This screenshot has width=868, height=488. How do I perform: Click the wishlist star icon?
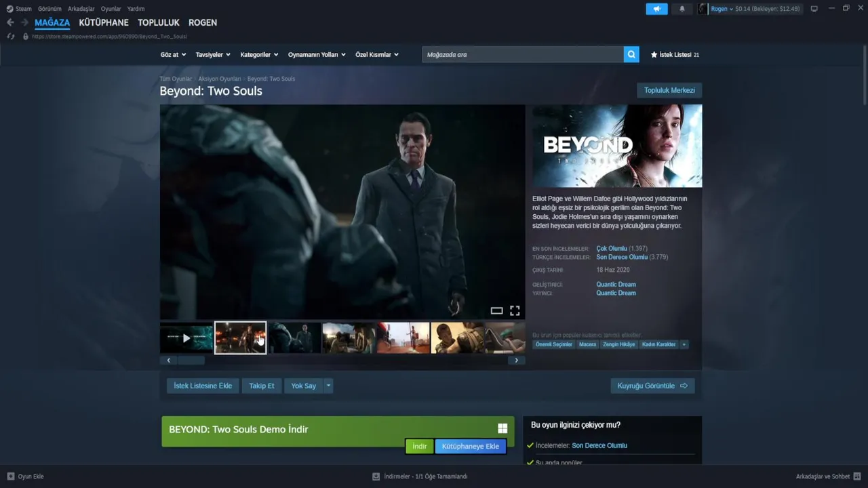point(654,54)
